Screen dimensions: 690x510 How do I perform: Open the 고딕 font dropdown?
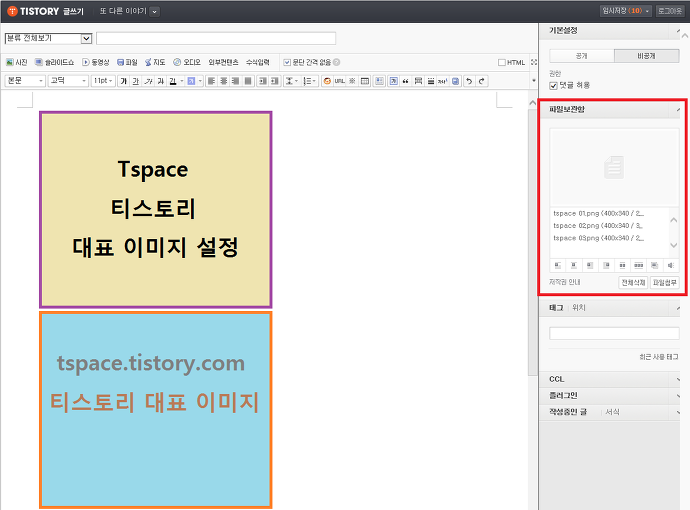pyautogui.click(x=68, y=81)
